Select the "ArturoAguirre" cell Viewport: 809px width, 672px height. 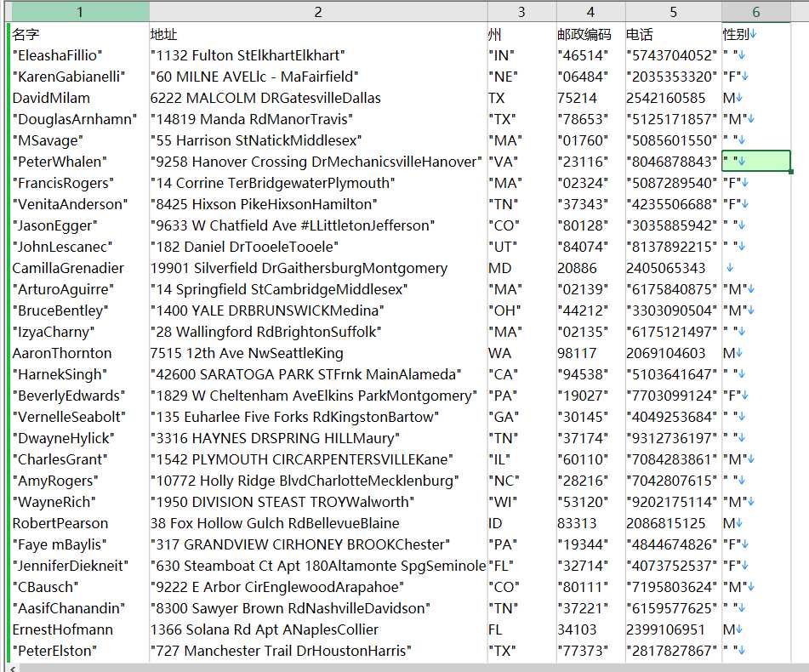pos(79,289)
